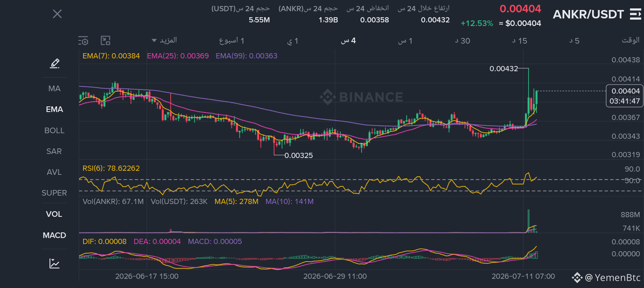
Task: Click the 0.00325 low price marker
Action: 298,156
